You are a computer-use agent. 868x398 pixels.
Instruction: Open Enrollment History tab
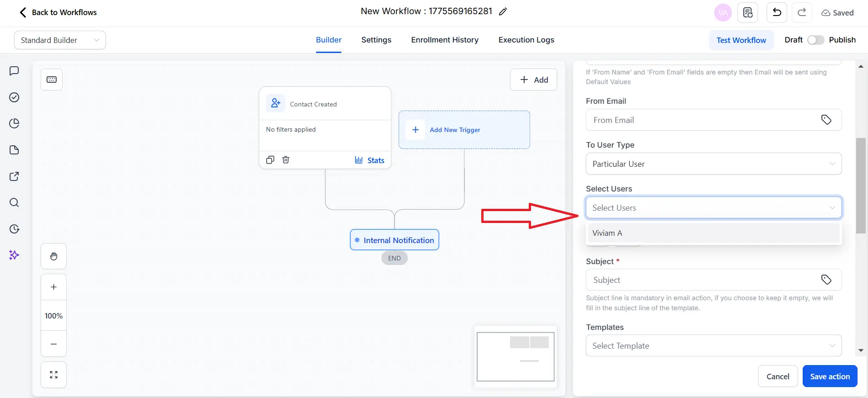click(x=445, y=40)
